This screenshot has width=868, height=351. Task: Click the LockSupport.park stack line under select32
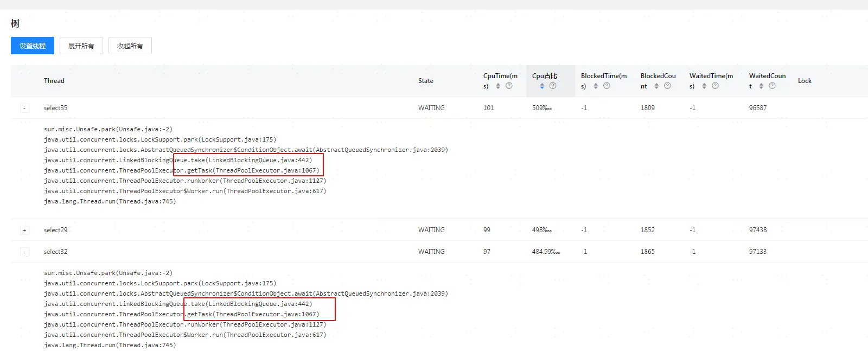pyautogui.click(x=160, y=283)
